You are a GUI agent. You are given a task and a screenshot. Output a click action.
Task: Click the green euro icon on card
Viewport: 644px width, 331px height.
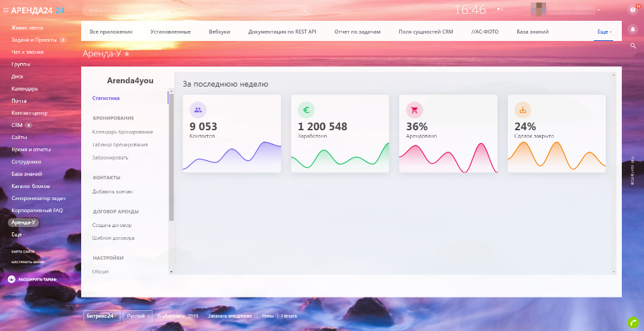(306, 110)
